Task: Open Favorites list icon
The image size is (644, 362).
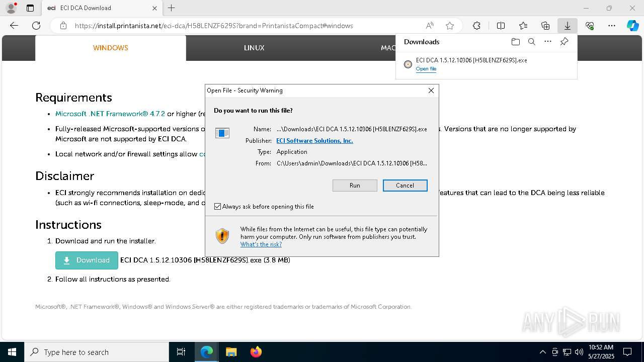Action: click(523, 26)
